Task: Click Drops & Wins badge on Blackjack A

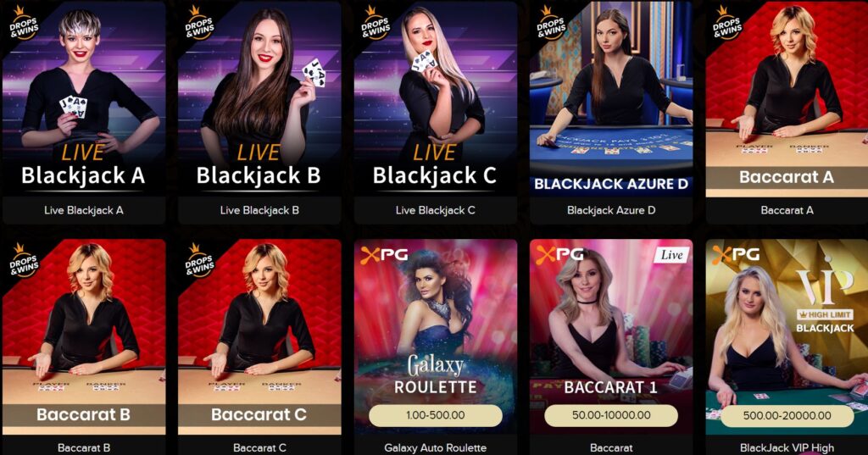Action: (23, 23)
